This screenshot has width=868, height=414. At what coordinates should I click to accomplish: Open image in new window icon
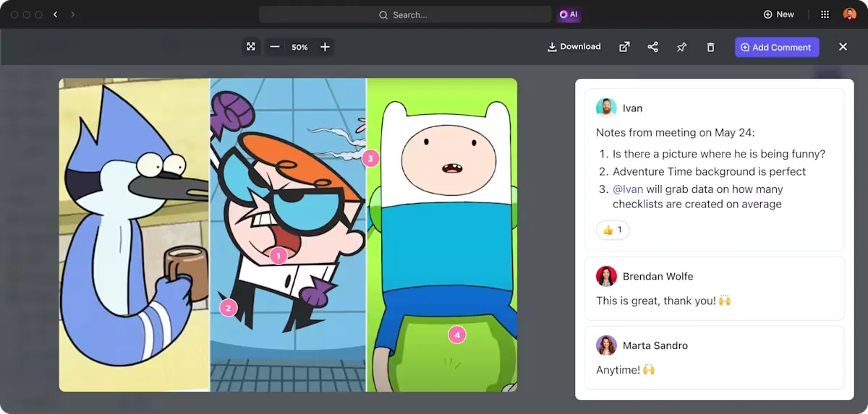(624, 47)
